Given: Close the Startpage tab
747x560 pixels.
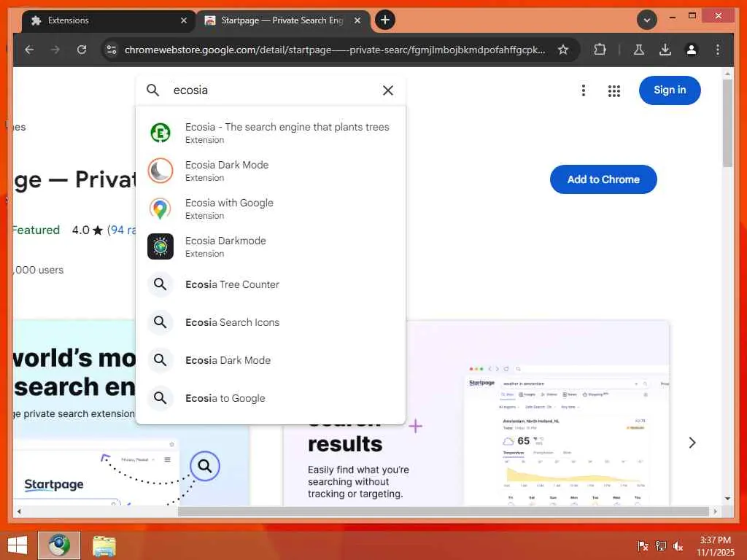Looking at the screenshot, I should click(x=357, y=20).
